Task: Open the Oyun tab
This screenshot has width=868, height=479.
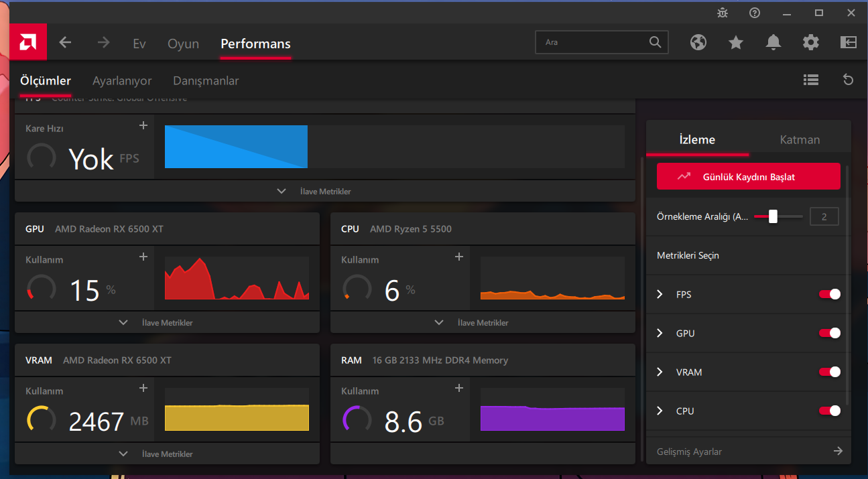Action: tap(183, 44)
